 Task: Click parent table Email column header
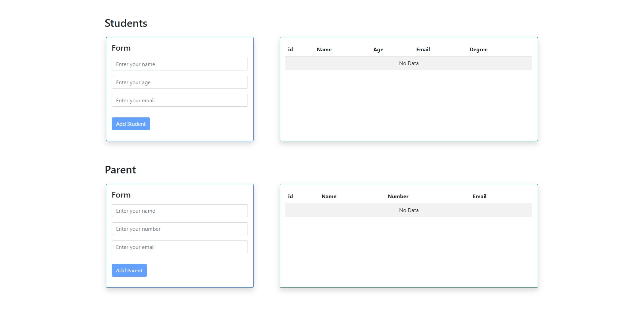pos(479,197)
